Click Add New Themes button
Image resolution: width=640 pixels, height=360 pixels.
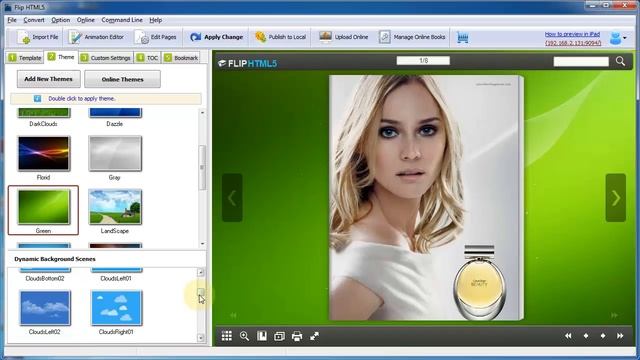tap(49, 79)
